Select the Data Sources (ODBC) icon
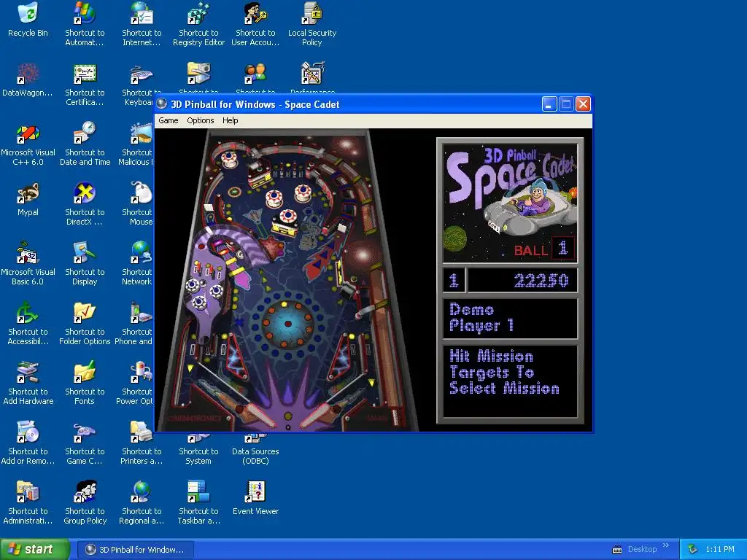The width and height of the screenshot is (747, 560). pyautogui.click(x=255, y=449)
